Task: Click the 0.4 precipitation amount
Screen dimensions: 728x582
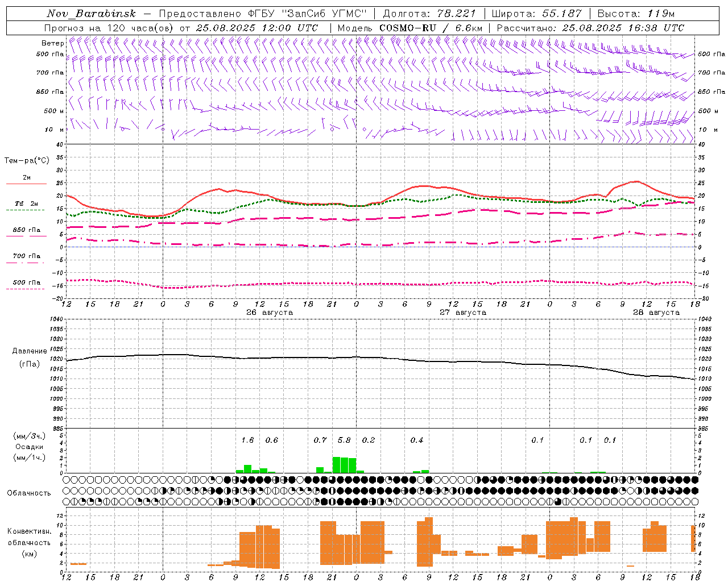Action: 417,440
